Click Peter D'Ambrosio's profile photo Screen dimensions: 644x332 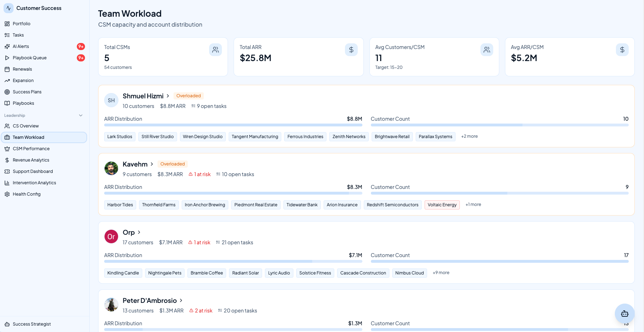(x=111, y=305)
